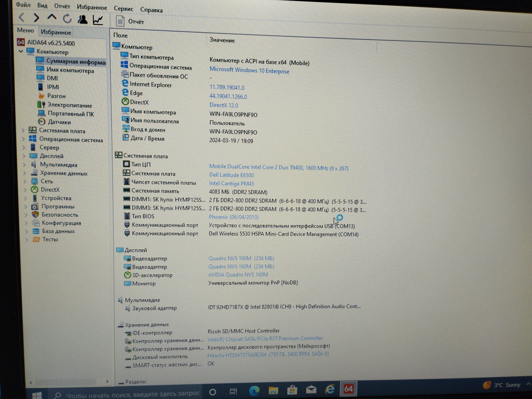532x399 pixels.
Task: Open Intel Cantiga PM45 link
Action: (231, 183)
